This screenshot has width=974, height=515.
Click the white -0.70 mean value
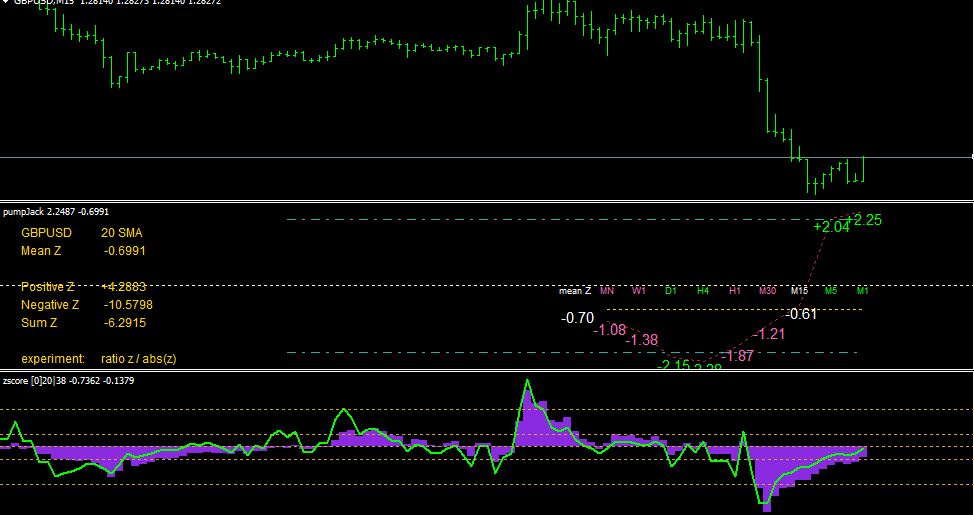578,319
